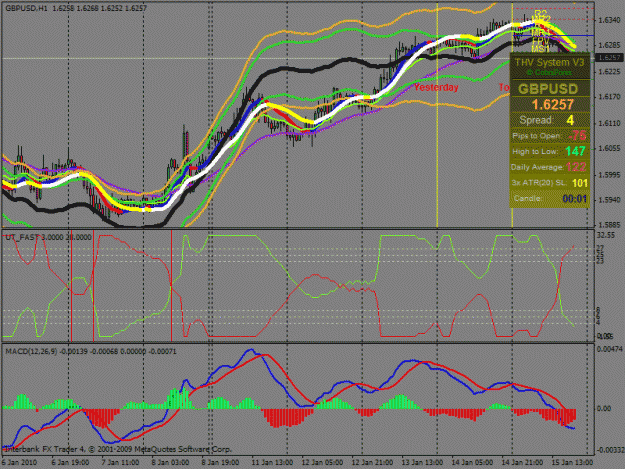Viewport: 625px width, 469px height.
Task: Click the 8 Jan 19:00 time label
Action: [220, 463]
